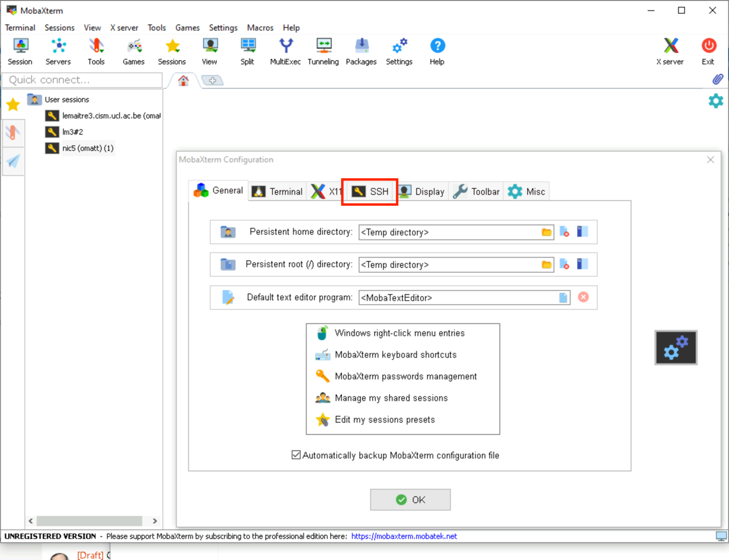Start MultiExec mode from toolbar
The height and width of the screenshot is (560, 729).
click(285, 52)
